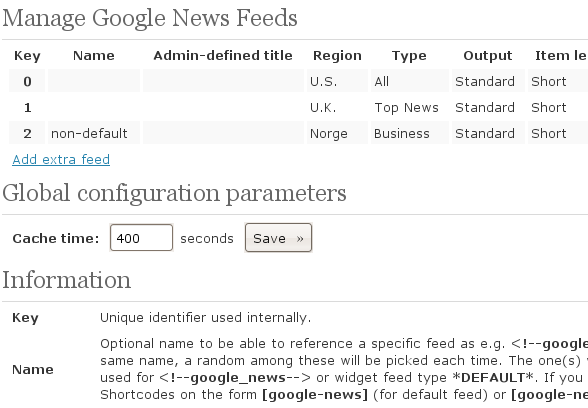Click the Admin-defined title column header
Viewport: 588px width, 408px height.
[223, 56]
